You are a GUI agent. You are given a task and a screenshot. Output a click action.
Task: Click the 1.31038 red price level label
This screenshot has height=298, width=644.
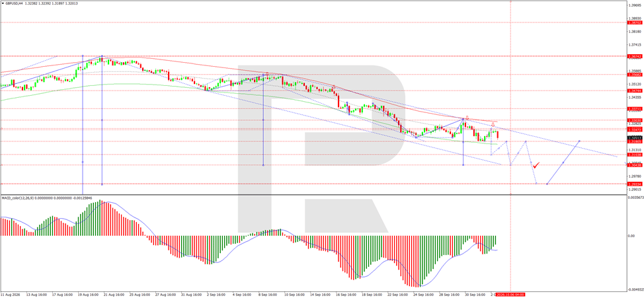tap(635, 155)
